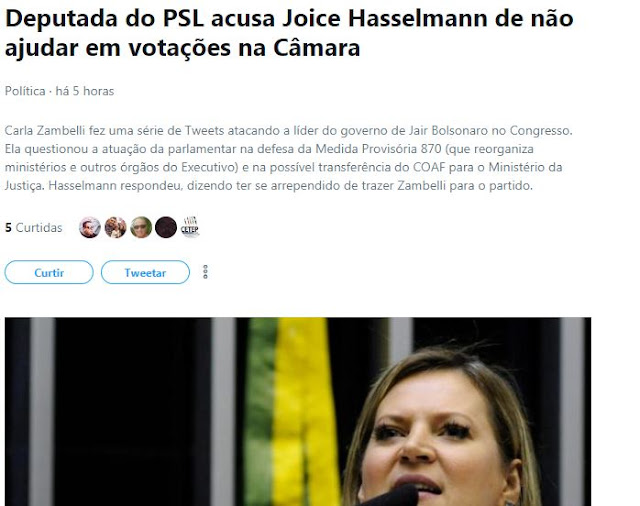The image size is (640, 506).
Task: Like this Moment with the Curtir button
Action: pos(49,272)
